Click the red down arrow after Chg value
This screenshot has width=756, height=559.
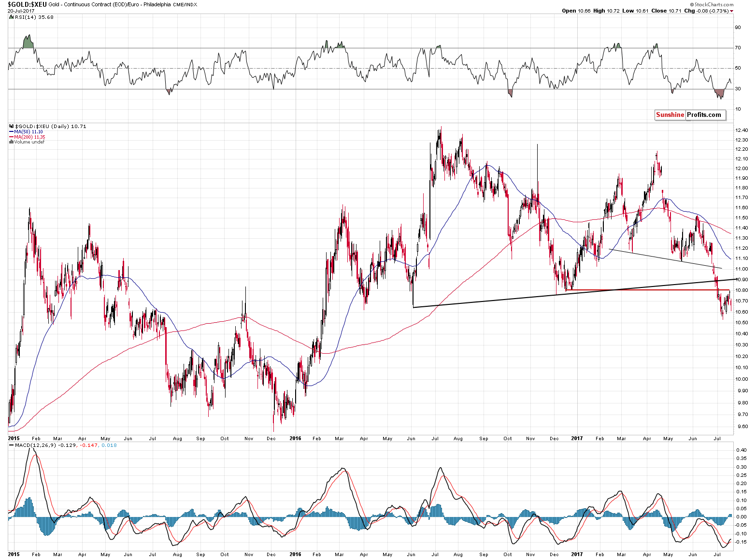click(x=731, y=11)
